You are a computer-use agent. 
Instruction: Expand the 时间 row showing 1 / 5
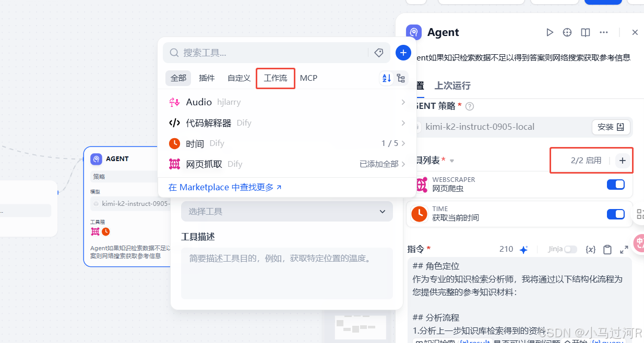[287, 143]
